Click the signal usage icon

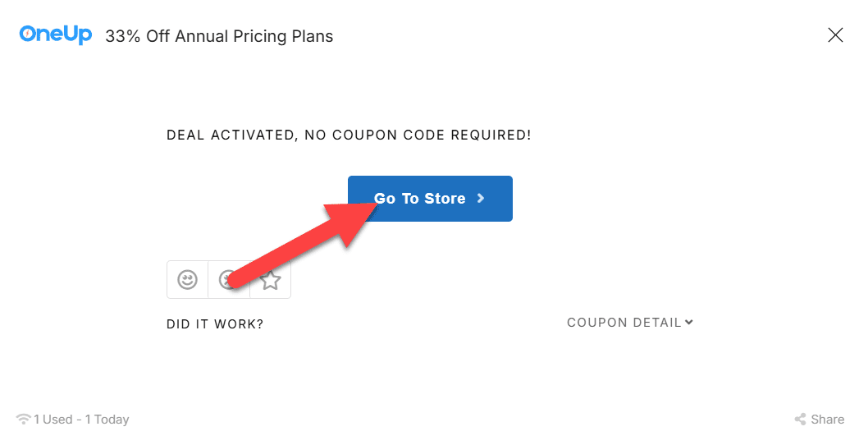click(23, 420)
